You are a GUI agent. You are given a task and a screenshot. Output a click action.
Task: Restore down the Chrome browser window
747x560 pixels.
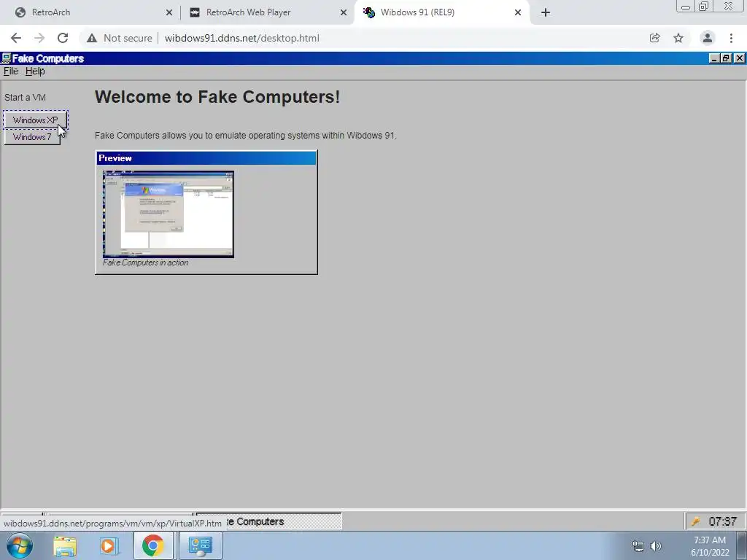(703, 7)
